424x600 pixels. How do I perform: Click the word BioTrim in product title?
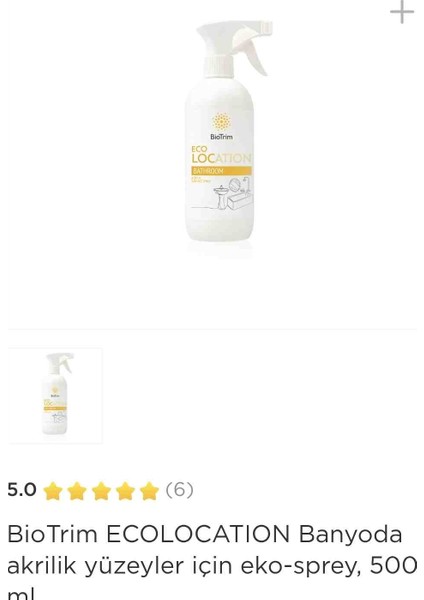(52, 534)
